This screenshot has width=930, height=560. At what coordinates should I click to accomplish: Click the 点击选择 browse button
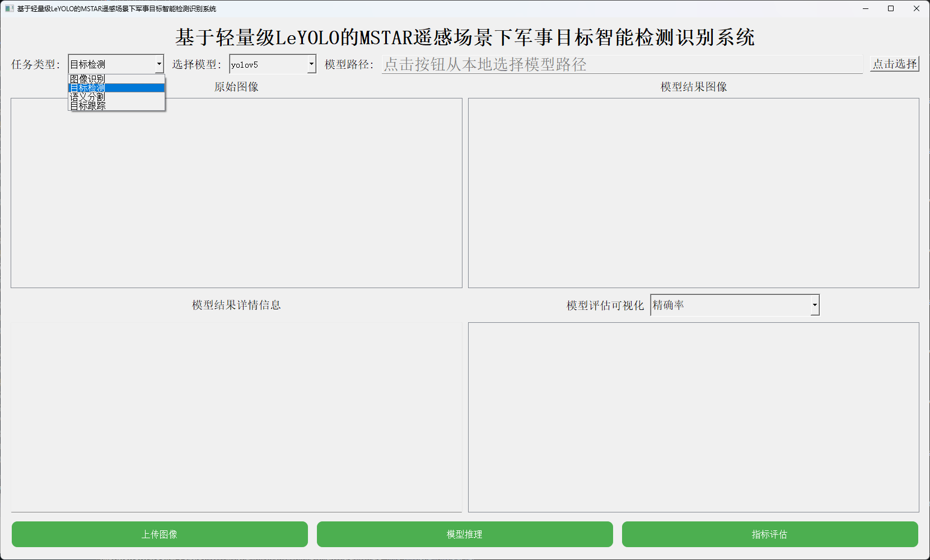click(895, 64)
